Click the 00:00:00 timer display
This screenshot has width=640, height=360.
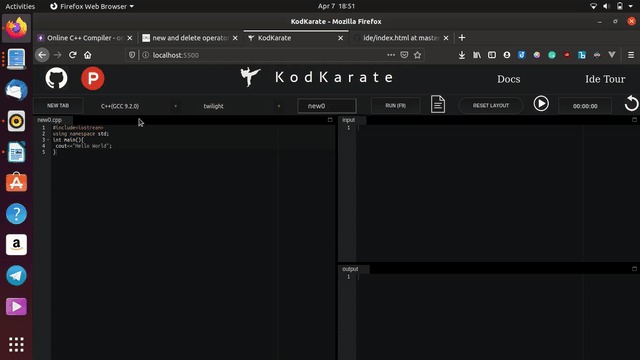point(585,106)
